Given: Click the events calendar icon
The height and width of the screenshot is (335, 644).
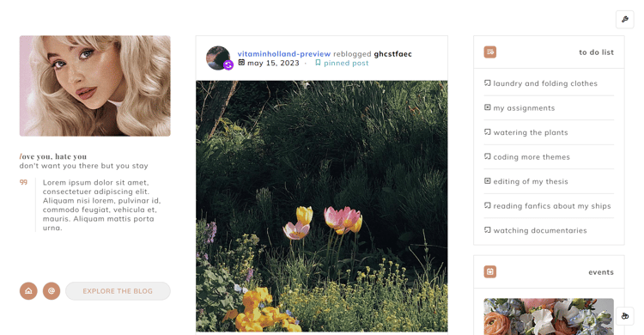Looking at the screenshot, I should tap(490, 271).
